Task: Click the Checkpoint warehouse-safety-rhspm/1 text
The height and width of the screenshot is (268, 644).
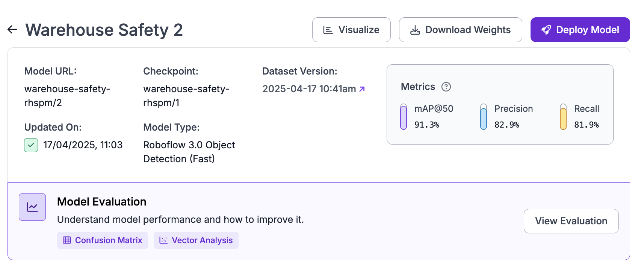Action: (x=186, y=96)
